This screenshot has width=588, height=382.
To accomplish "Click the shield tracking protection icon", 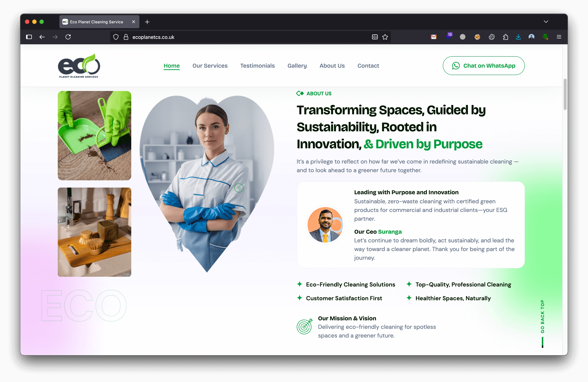I will pos(116,37).
